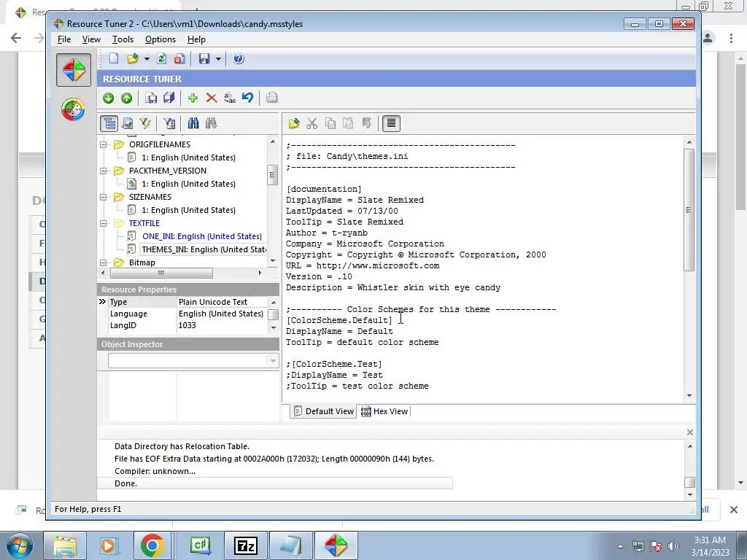Select ONE_INI: English (United States) resource

[201, 236]
